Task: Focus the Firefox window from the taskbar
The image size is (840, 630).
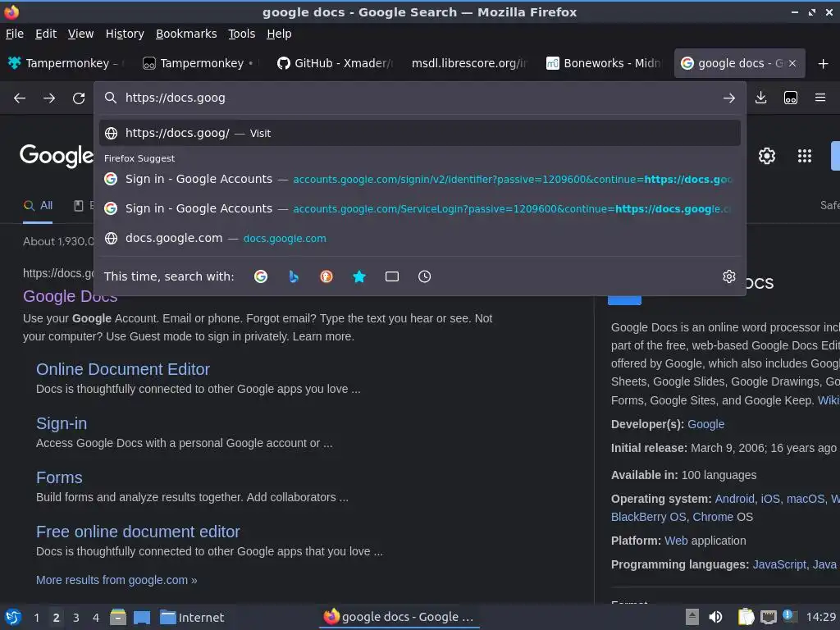Action: (x=399, y=617)
